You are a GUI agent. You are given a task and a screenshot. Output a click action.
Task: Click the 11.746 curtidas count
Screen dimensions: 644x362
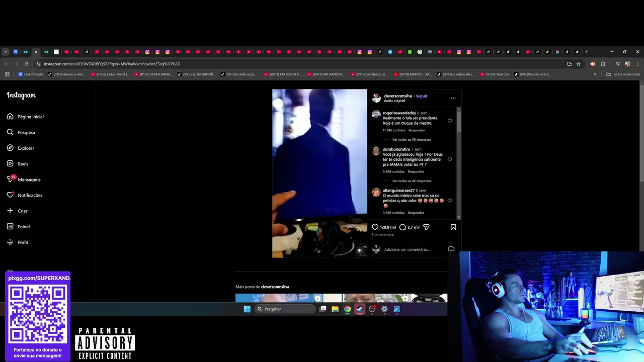coord(394,130)
